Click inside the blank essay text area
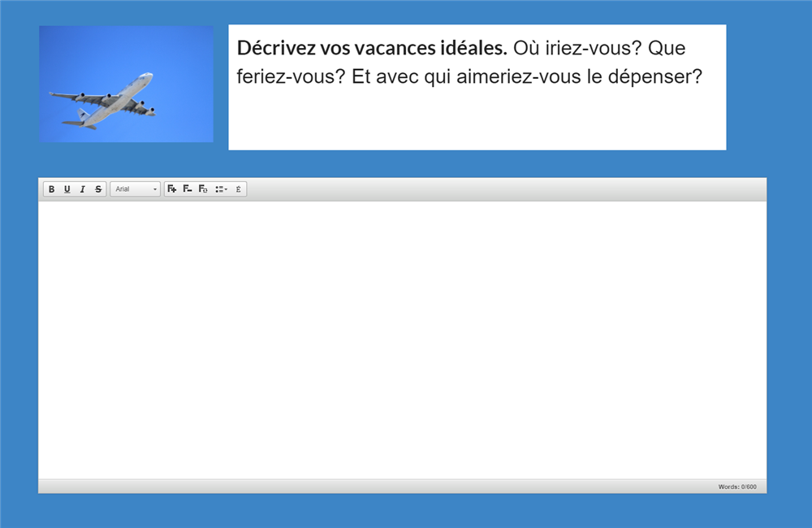The height and width of the screenshot is (528, 812). (x=402, y=340)
